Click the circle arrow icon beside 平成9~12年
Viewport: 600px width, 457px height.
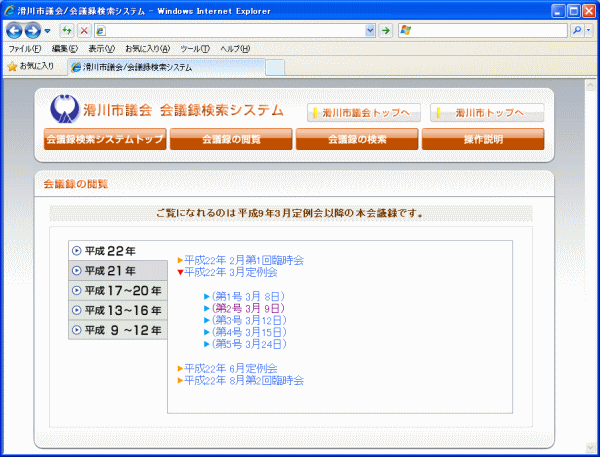[x=77, y=330]
